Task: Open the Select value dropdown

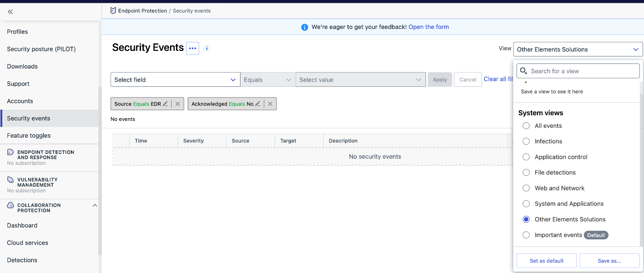Action: 361,80
